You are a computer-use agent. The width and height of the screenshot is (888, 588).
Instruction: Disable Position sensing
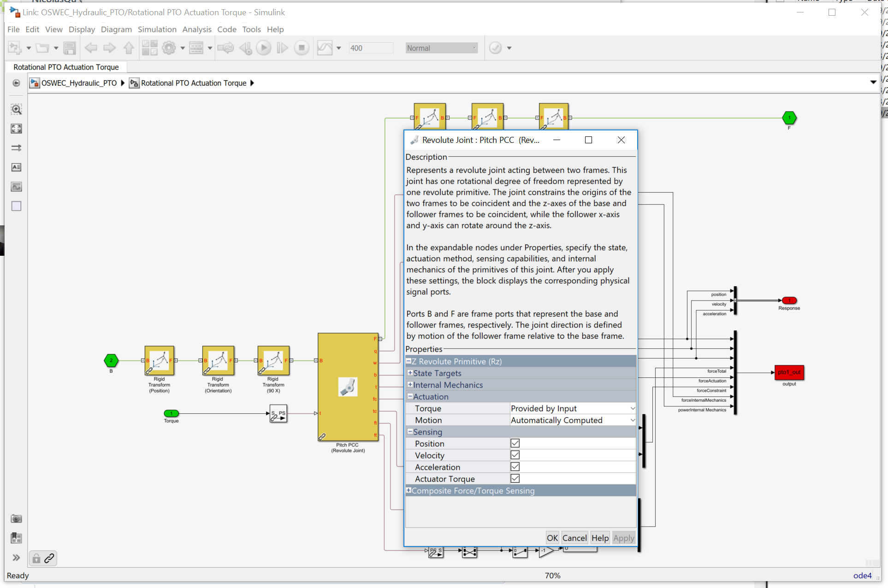click(515, 443)
